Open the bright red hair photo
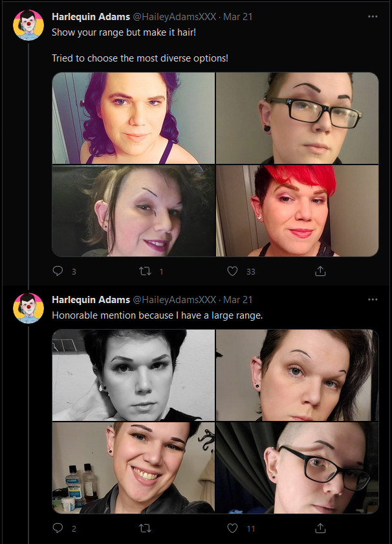 coord(297,210)
